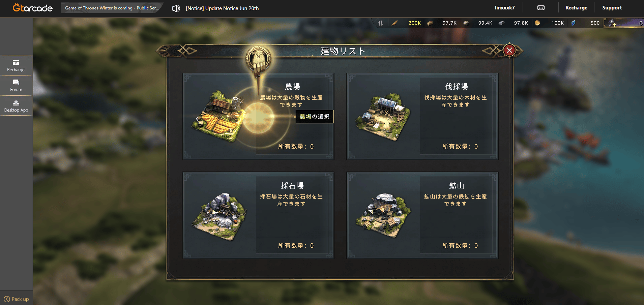
Task: Click the sound speaker icon in top bar
Action: [176, 8]
